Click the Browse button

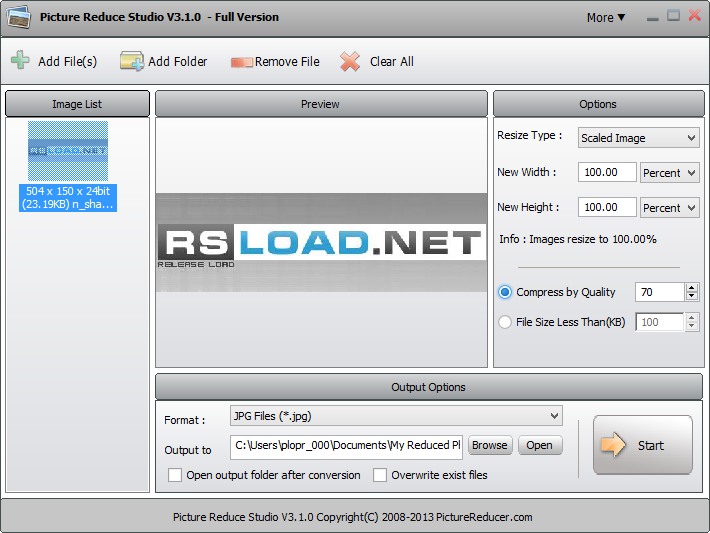tap(489, 445)
